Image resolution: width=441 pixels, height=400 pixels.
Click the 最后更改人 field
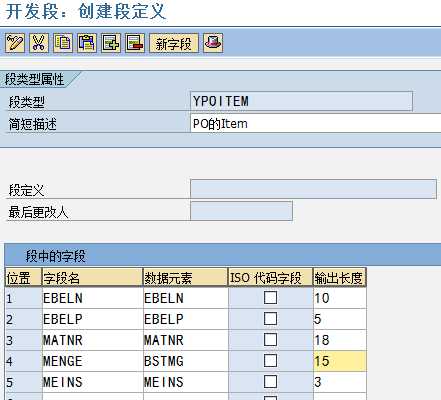[x=241, y=211]
